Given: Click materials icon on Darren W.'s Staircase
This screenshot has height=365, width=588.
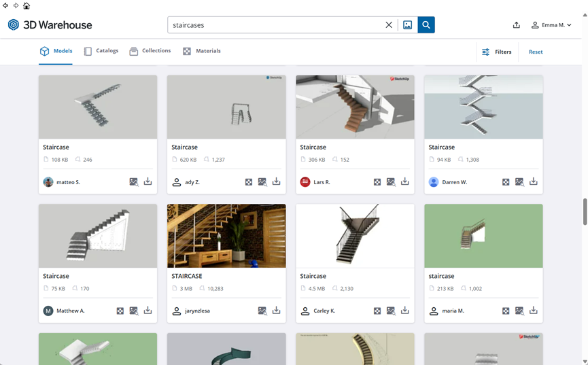Looking at the screenshot, I should tap(506, 182).
